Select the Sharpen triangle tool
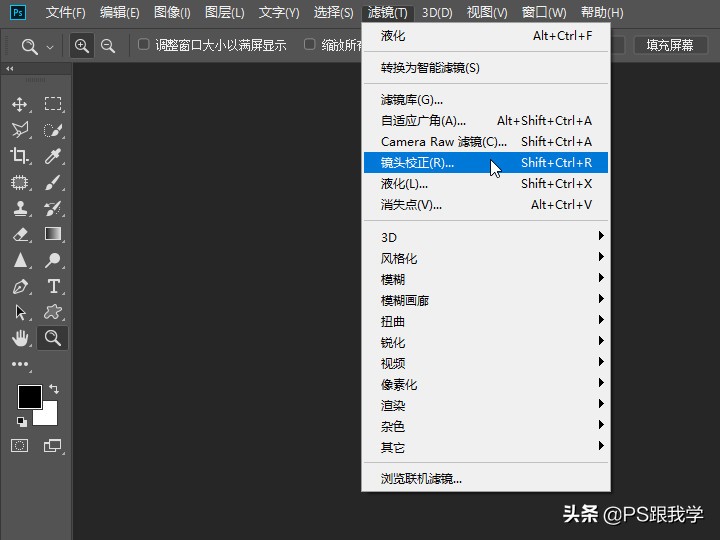 19,260
